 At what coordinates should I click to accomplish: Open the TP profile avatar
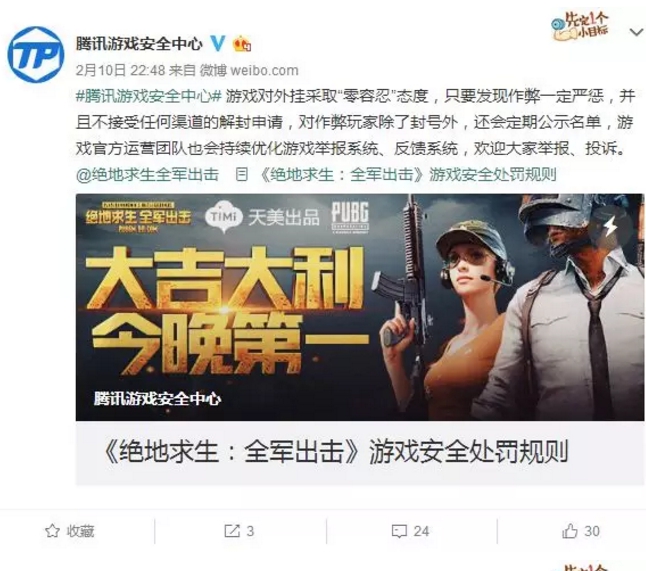coord(36,55)
